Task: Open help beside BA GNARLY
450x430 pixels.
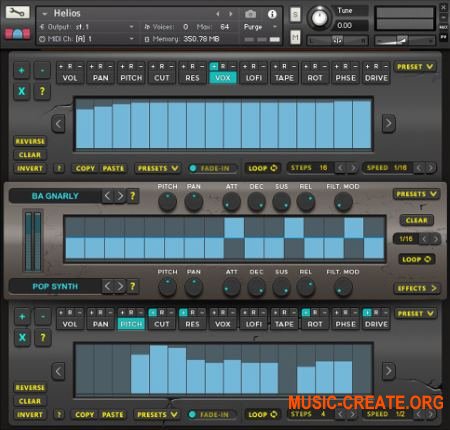Action: pos(132,196)
